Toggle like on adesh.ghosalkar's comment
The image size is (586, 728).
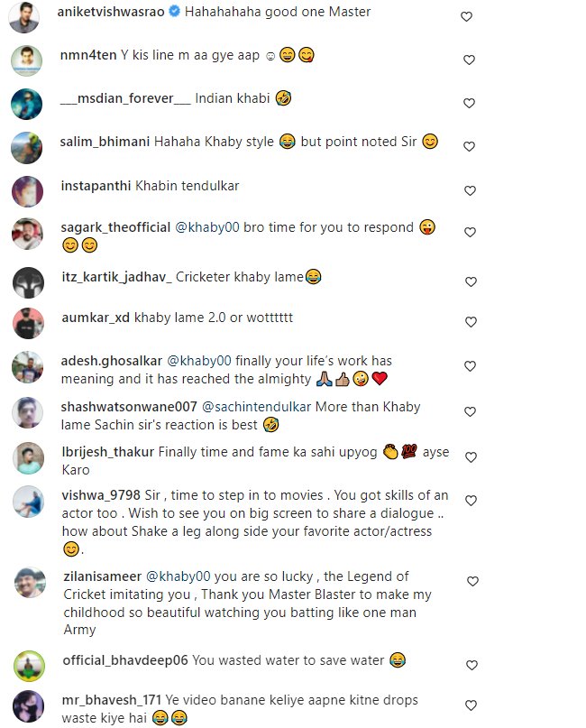click(x=469, y=366)
